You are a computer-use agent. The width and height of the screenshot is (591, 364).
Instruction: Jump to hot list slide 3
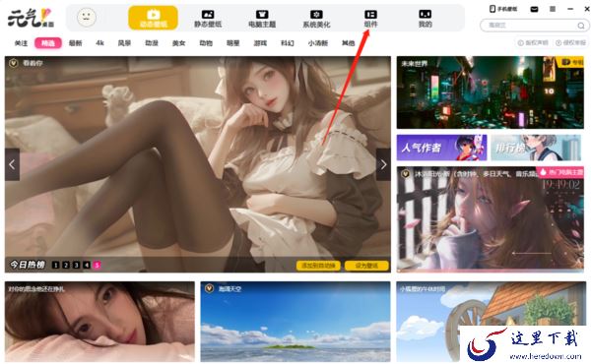point(76,265)
